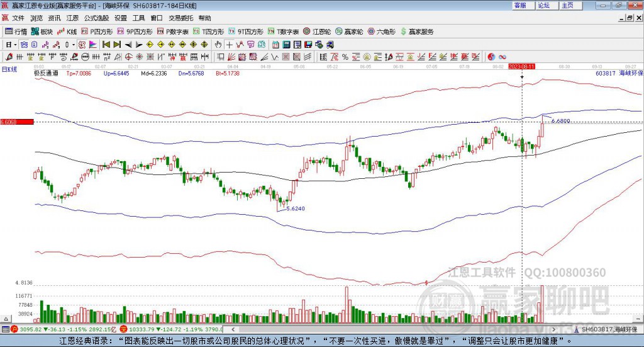Open the P四方形 tool
644x347 pixels.
click(97, 31)
